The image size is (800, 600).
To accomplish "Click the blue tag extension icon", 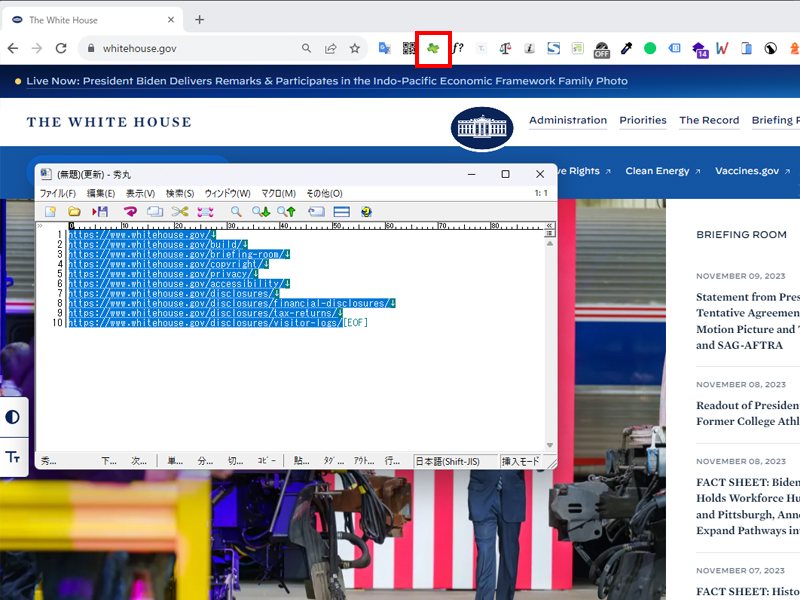I will pos(674,48).
